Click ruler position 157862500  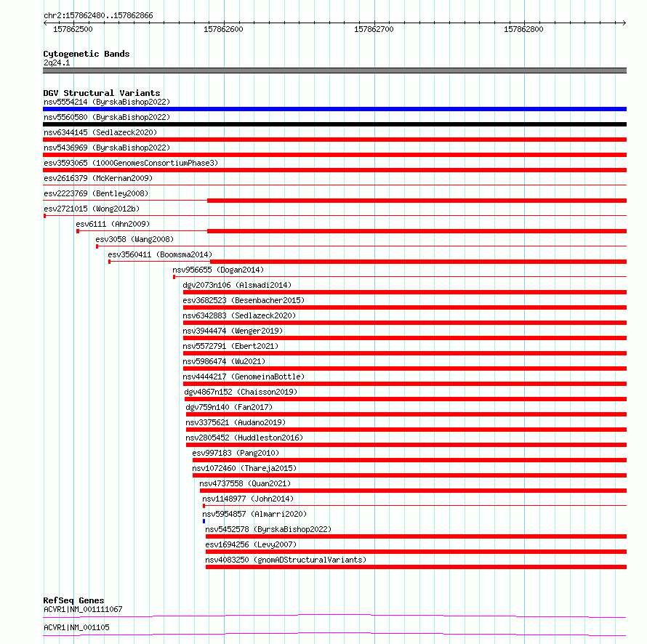pos(73,29)
